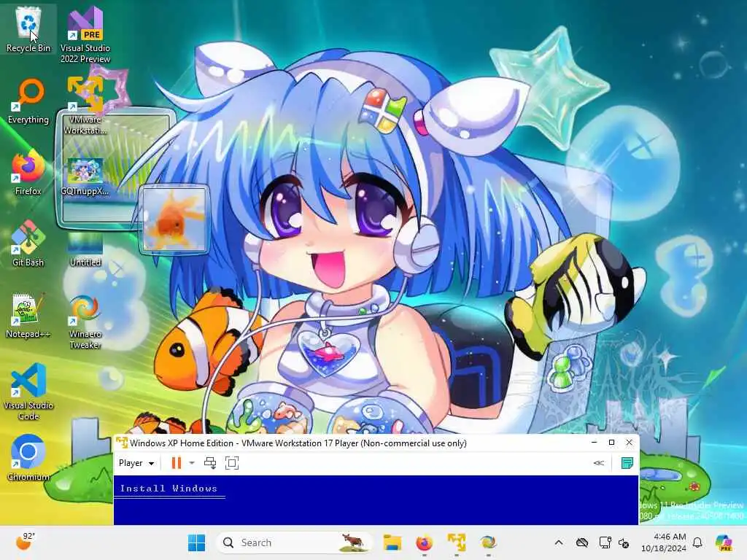Launch Firefox from the desktop
This screenshot has height=560, width=747.
[28, 174]
